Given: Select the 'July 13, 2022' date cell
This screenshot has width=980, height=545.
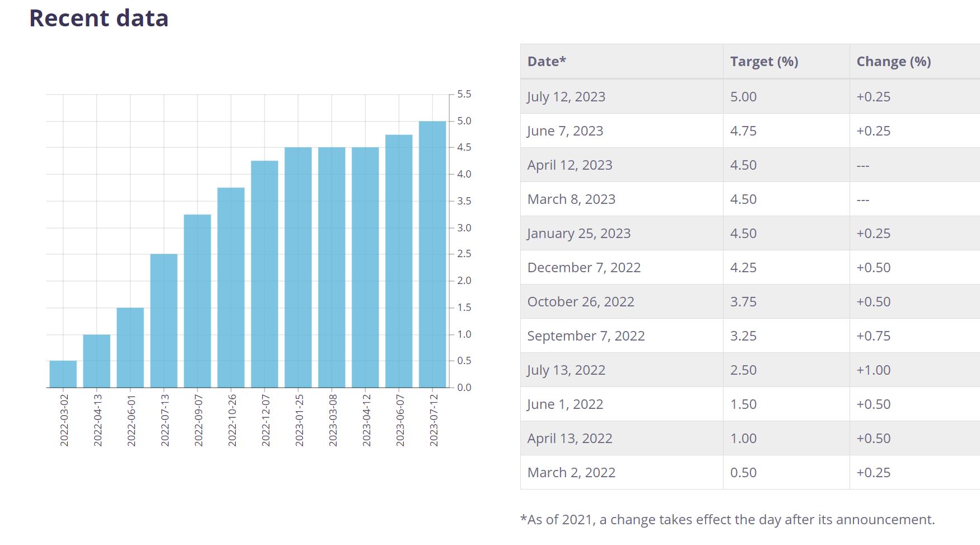Looking at the screenshot, I should [x=622, y=370].
